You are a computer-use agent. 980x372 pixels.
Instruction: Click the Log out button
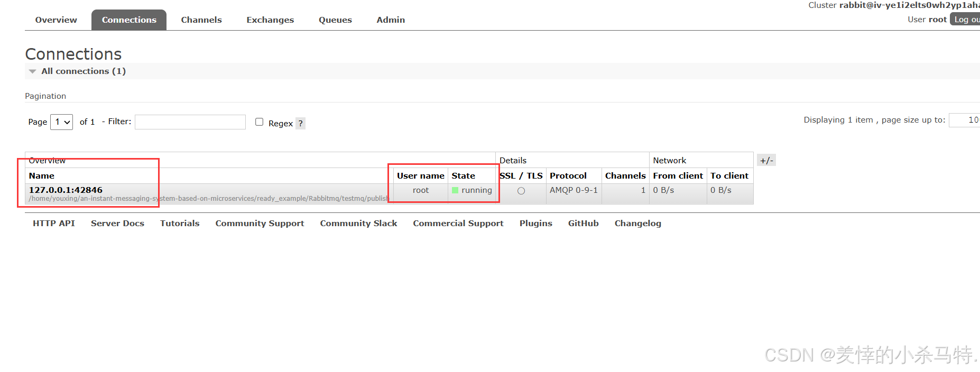click(x=966, y=20)
